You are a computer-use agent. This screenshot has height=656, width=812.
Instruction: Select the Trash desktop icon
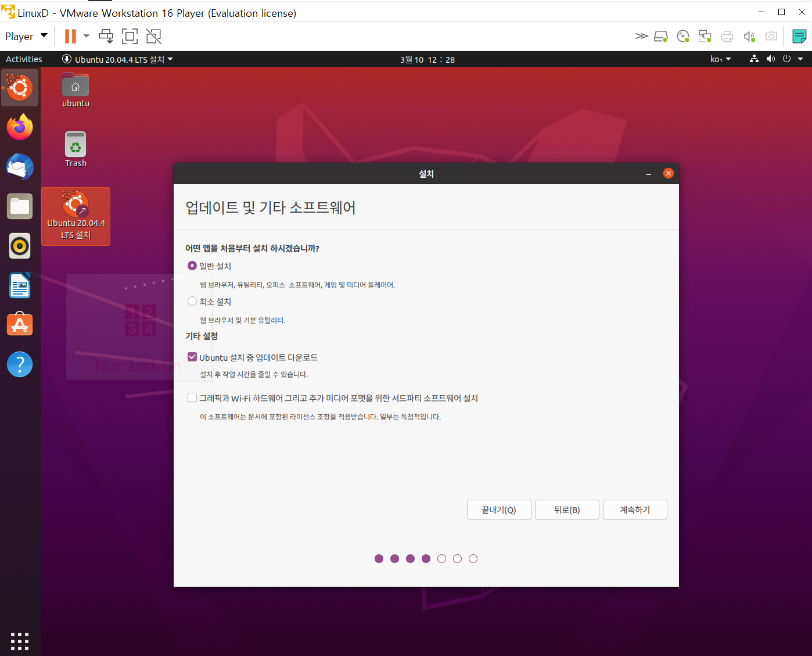pos(76,150)
